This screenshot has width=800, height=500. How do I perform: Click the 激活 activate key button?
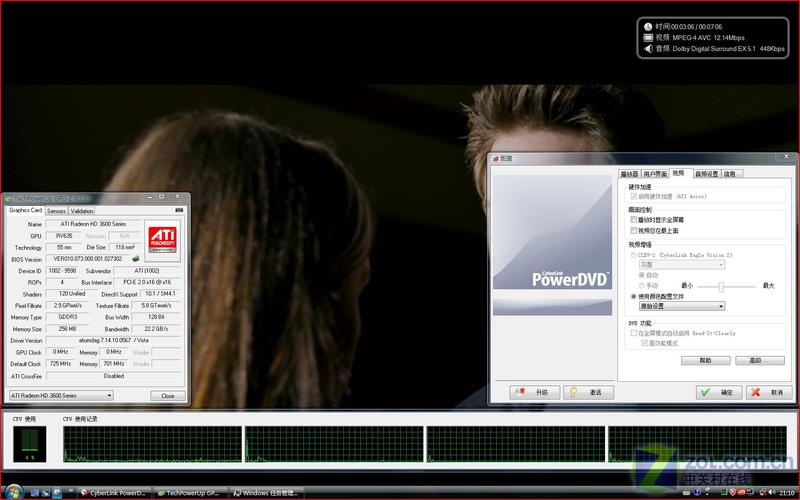click(x=588, y=392)
